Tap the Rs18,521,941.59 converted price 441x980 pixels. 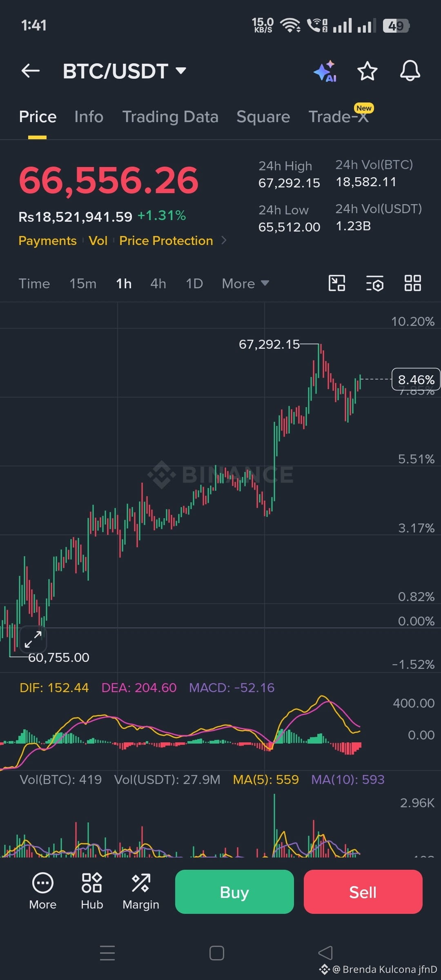(x=76, y=216)
